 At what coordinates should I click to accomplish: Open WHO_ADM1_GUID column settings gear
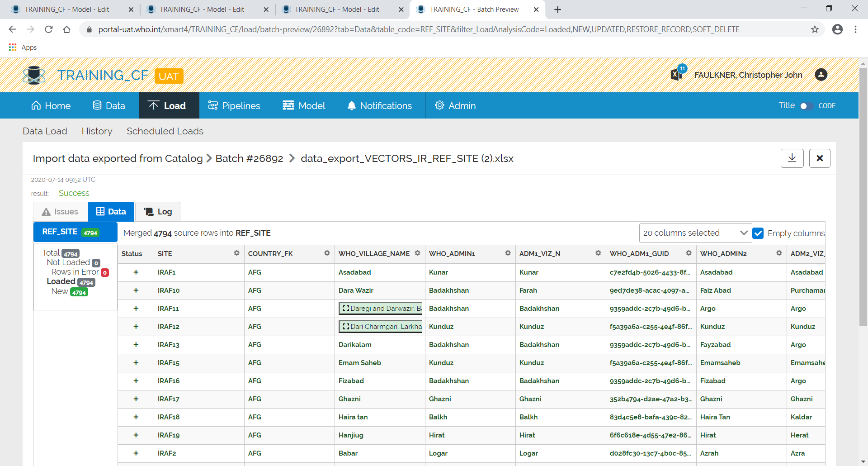[689, 253]
